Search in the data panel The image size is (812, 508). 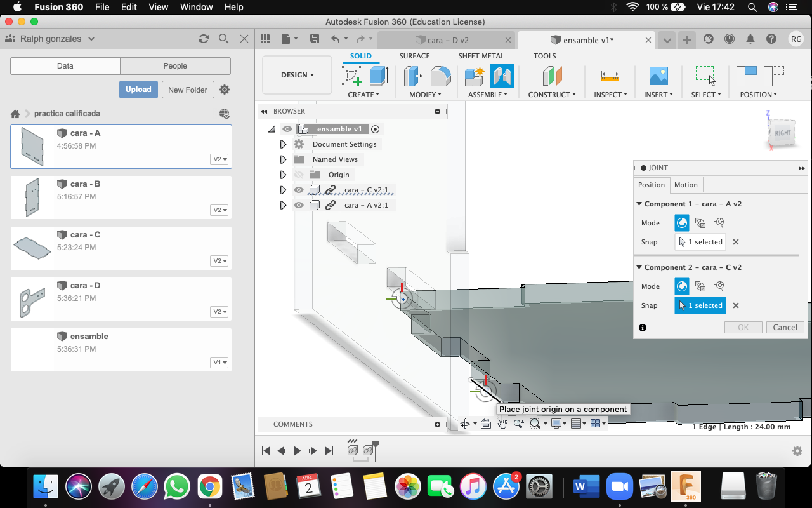pyautogui.click(x=223, y=39)
